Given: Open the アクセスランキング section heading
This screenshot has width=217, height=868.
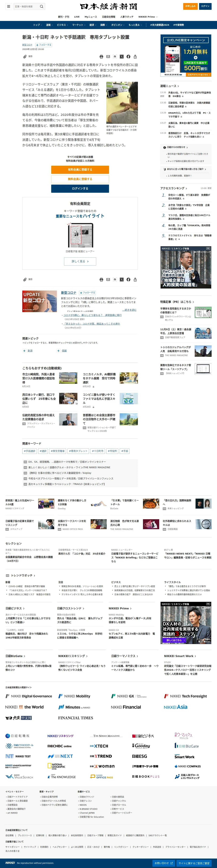Looking at the screenshot, I should 174,188.
